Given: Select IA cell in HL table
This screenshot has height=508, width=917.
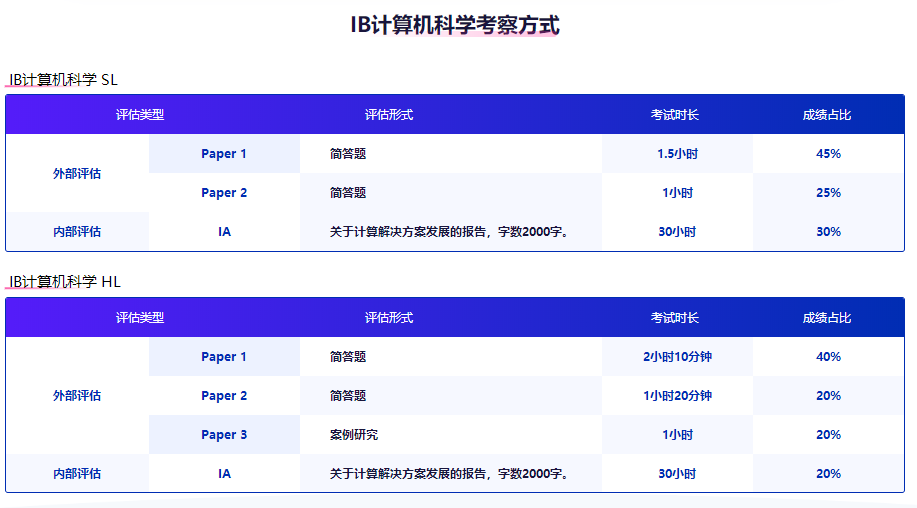Looking at the screenshot, I should [225, 474].
